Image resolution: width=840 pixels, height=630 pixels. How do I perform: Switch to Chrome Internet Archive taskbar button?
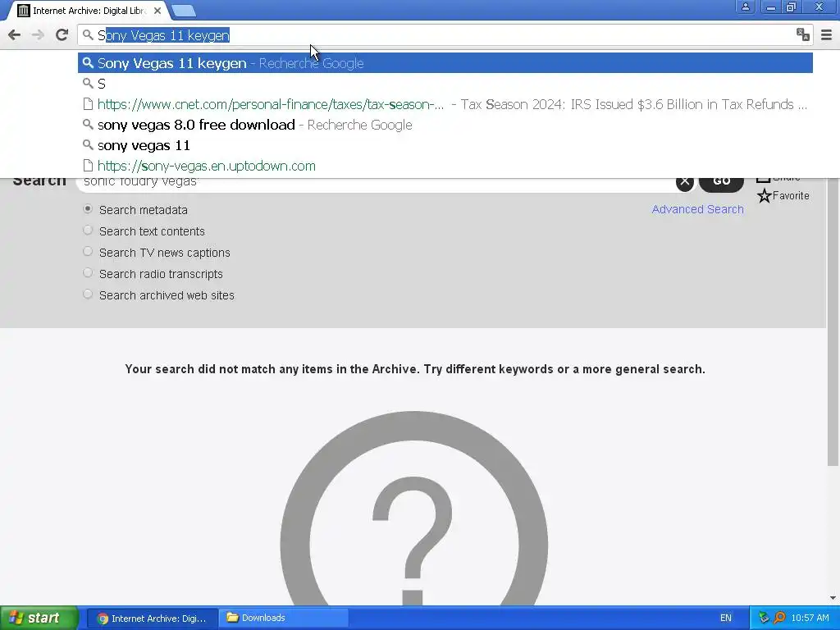coord(152,619)
